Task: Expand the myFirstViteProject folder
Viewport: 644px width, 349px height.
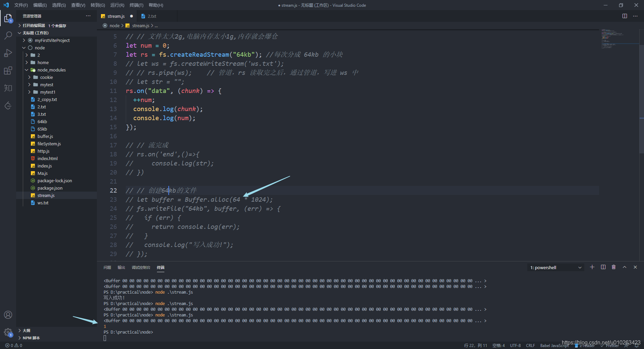Action: 24,40
